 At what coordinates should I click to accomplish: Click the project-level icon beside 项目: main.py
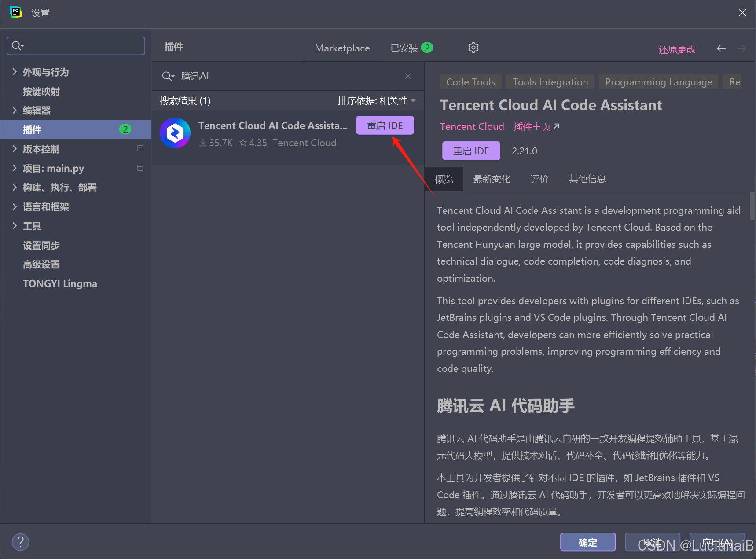tap(140, 168)
